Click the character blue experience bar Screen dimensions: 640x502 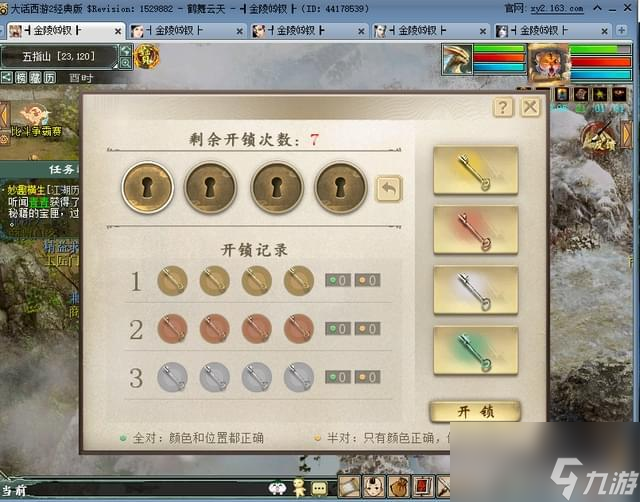click(600, 74)
